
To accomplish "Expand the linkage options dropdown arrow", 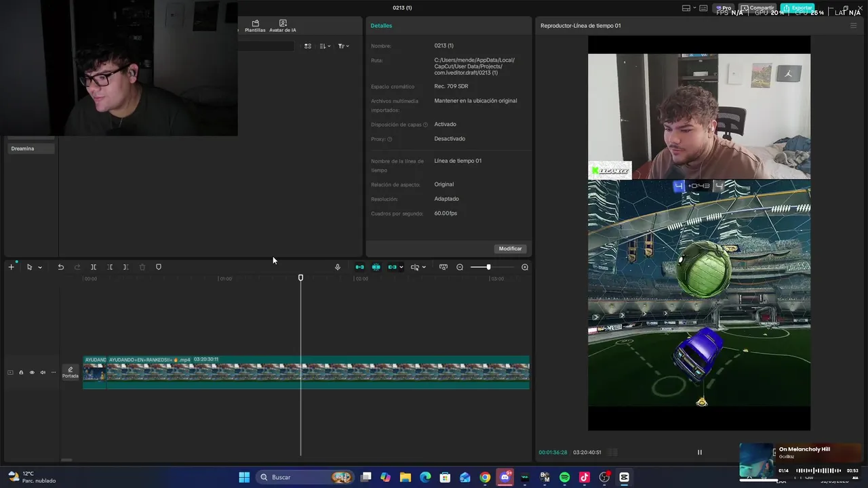I will tap(401, 267).
